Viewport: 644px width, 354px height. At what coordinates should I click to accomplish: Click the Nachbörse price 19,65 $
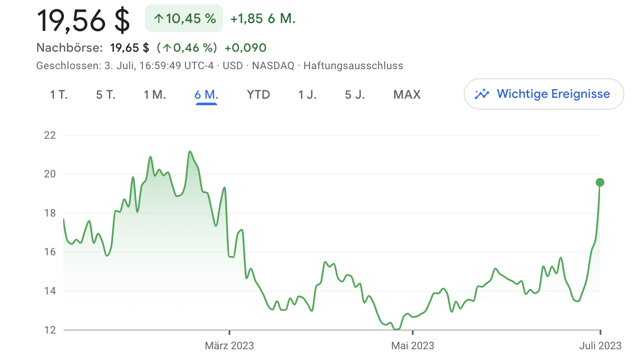(x=129, y=48)
